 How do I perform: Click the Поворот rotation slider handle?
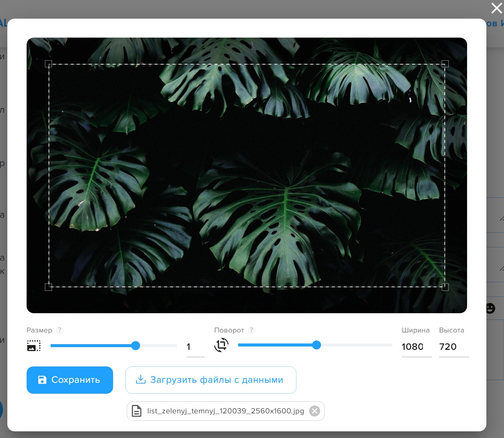[x=317, y=345]
